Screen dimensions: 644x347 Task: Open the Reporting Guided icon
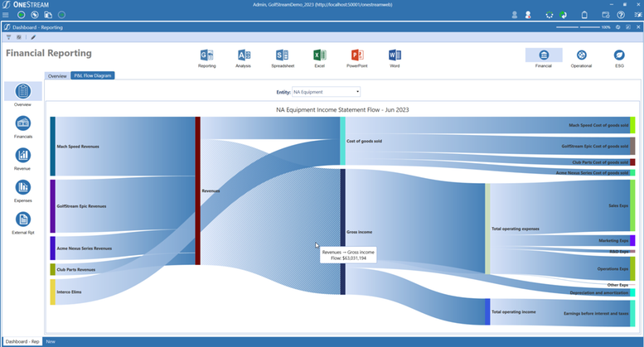[x=206, y=55]
